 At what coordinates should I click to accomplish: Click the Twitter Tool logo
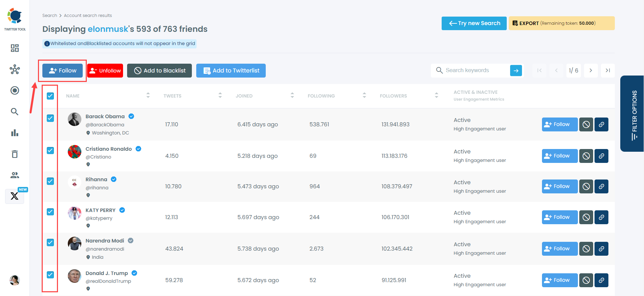click(x=15, y=20)
